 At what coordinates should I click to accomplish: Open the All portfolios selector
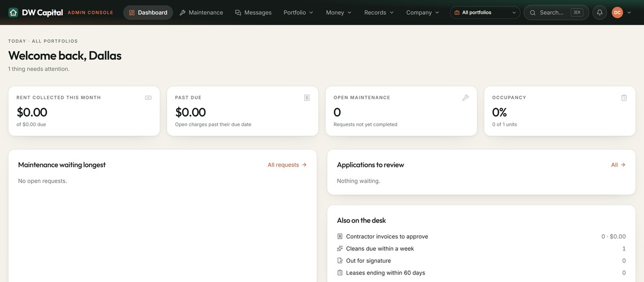coord(485,12)
